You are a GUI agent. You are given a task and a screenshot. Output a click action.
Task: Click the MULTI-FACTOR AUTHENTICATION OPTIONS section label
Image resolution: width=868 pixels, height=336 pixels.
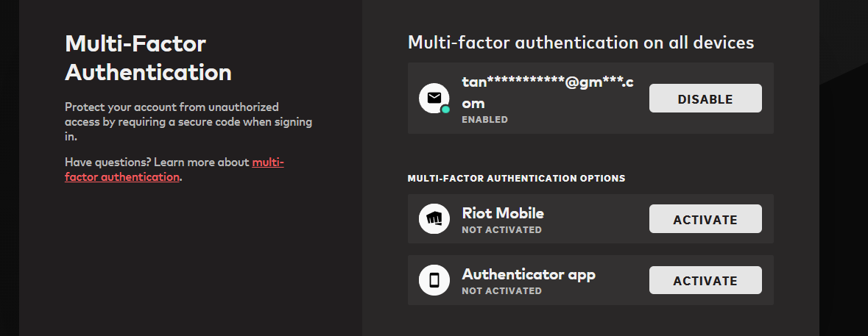(516, 178)
